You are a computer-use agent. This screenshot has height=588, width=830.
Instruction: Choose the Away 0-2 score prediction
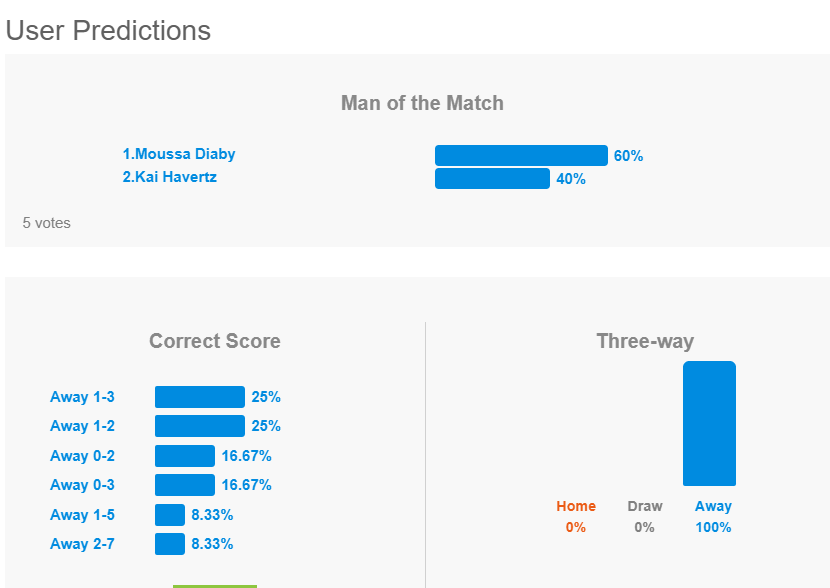click(x=82, y=456)
